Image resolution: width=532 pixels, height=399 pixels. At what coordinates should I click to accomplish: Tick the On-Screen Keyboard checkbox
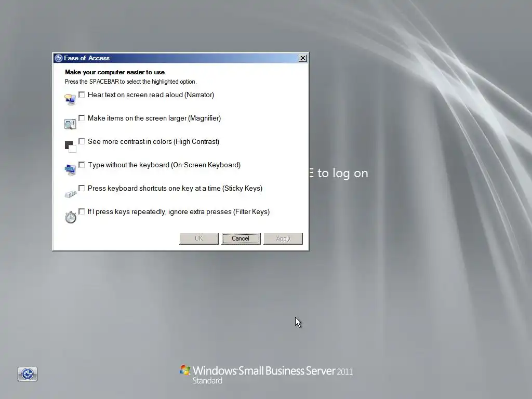point(82,165)
